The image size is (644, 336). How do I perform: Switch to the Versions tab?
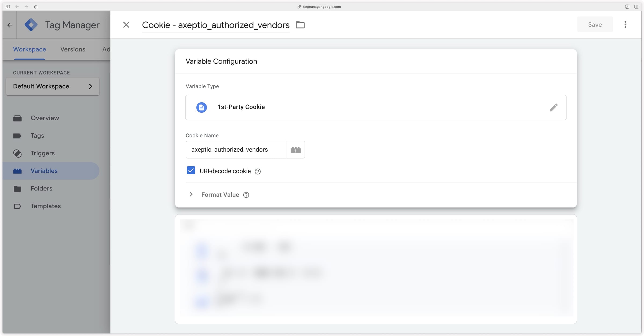tap(73, 49)
